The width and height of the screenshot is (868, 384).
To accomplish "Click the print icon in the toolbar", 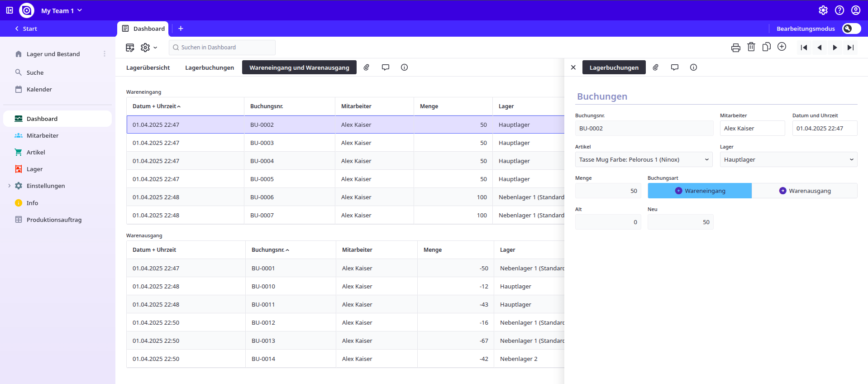I will pos(735,48).
